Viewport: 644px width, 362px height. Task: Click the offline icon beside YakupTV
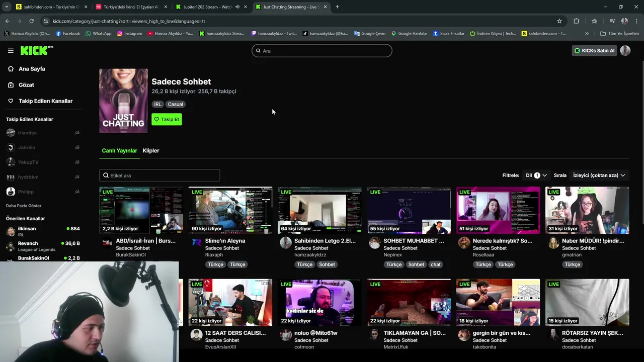[77, 162]
